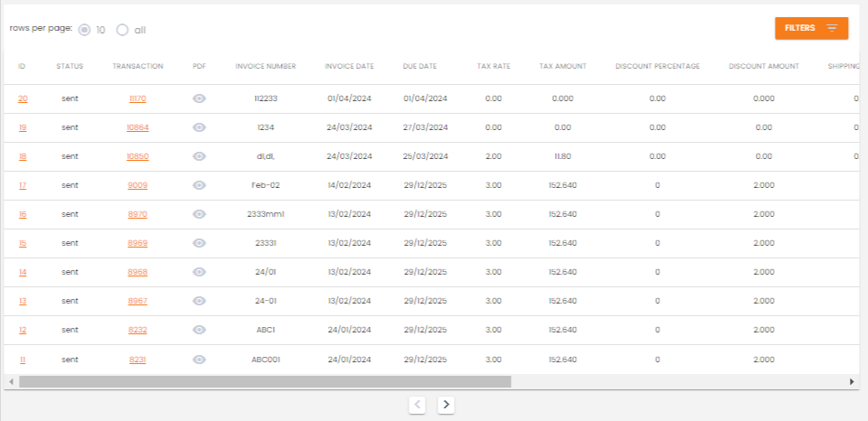This screenshot has width=868, height=421.
Task: Click the Invoice Number column header
Action: (x=266, y=66)
